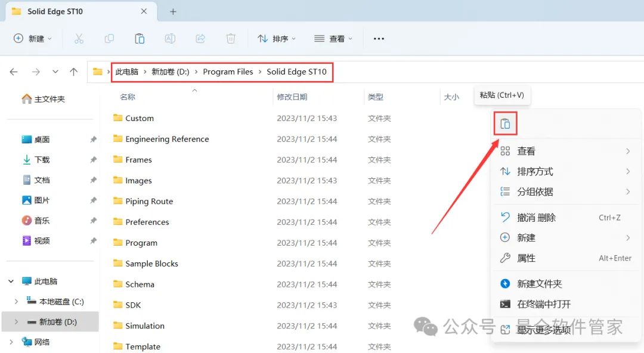644x353 pixels.
Task: Click the Copy icon in toolbar
Action: (x=109, y=39)
